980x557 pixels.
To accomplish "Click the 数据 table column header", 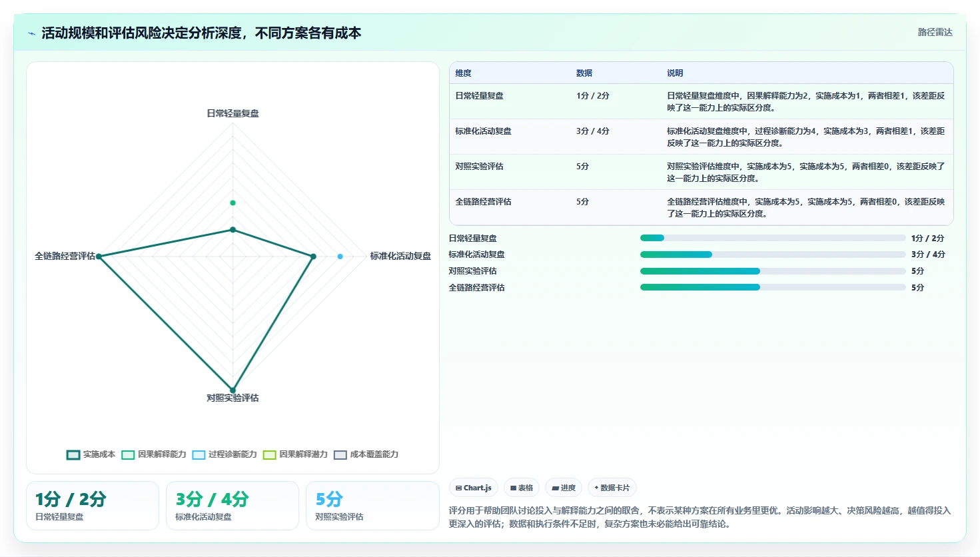I will click(x=584, y=73).
